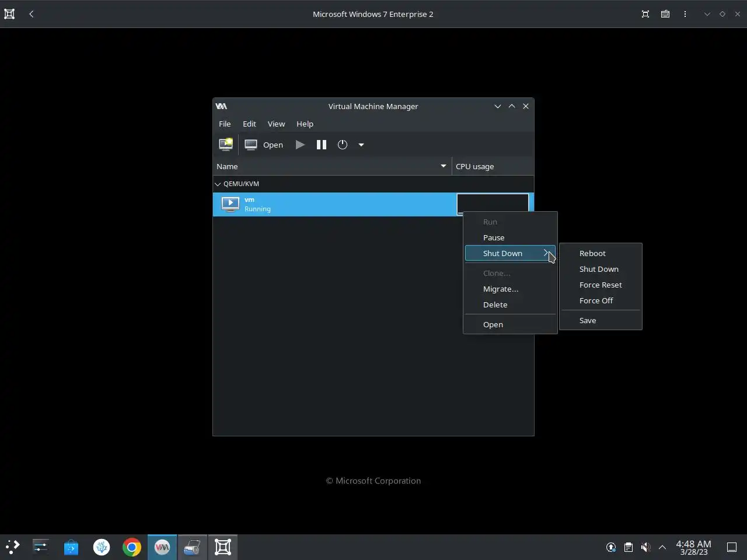Click the updates tray icon

point(611,547)
